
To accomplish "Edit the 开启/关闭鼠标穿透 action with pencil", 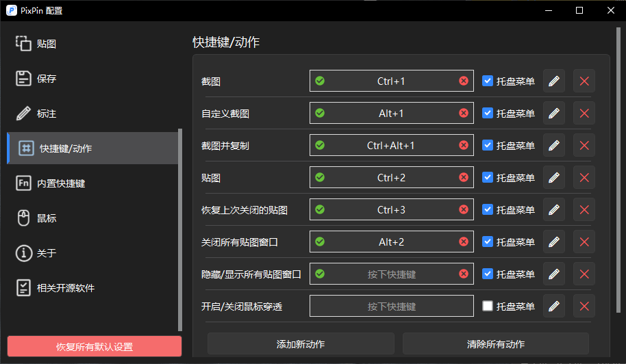I will coord(554,306).
